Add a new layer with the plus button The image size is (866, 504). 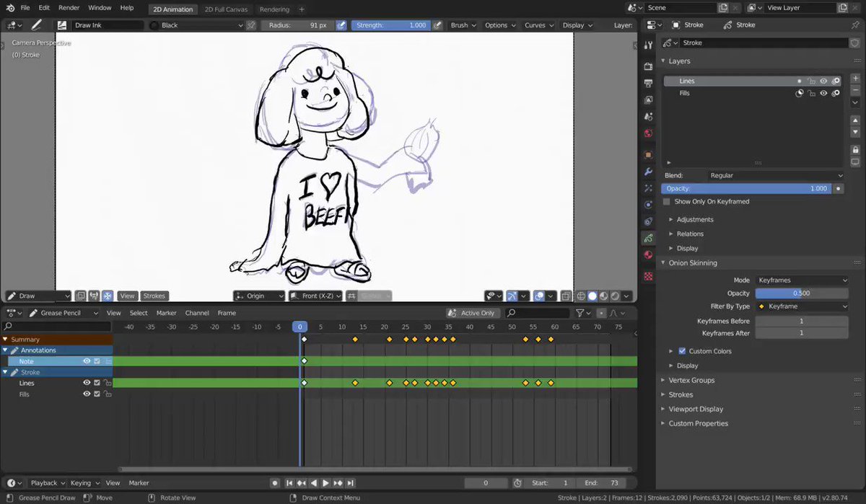[x=855, y=77]
